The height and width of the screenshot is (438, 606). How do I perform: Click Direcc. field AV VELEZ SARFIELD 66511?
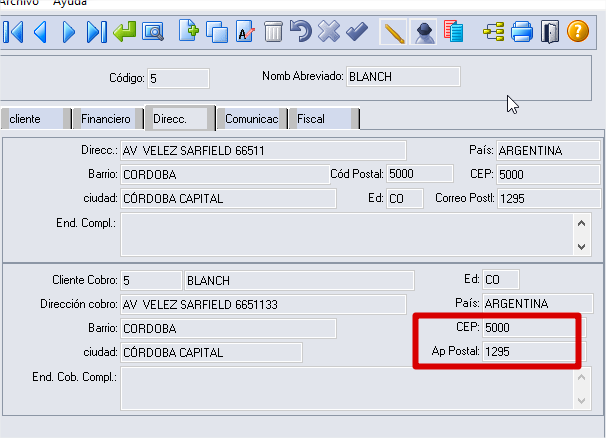point(263,150)
